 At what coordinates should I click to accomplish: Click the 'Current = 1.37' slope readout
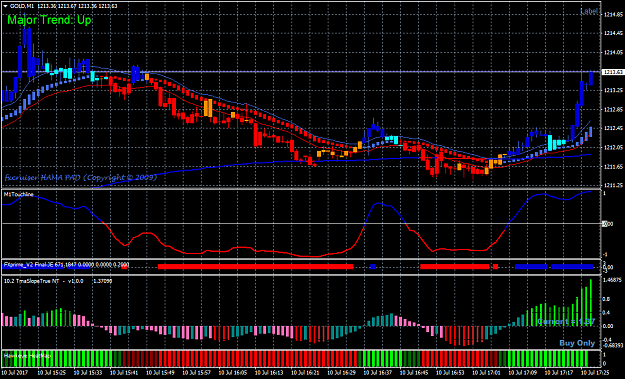coord(566,322)
